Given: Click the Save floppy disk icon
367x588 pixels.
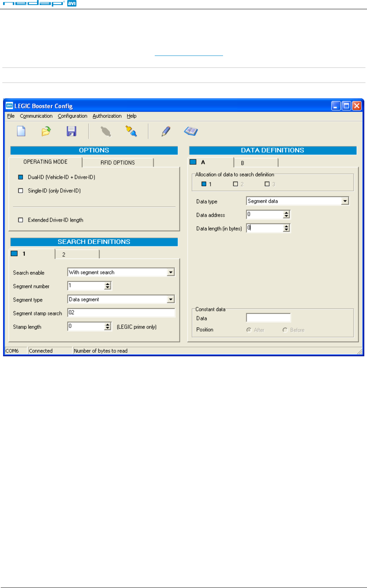Looking at the screenshot, I should (71, 131).
